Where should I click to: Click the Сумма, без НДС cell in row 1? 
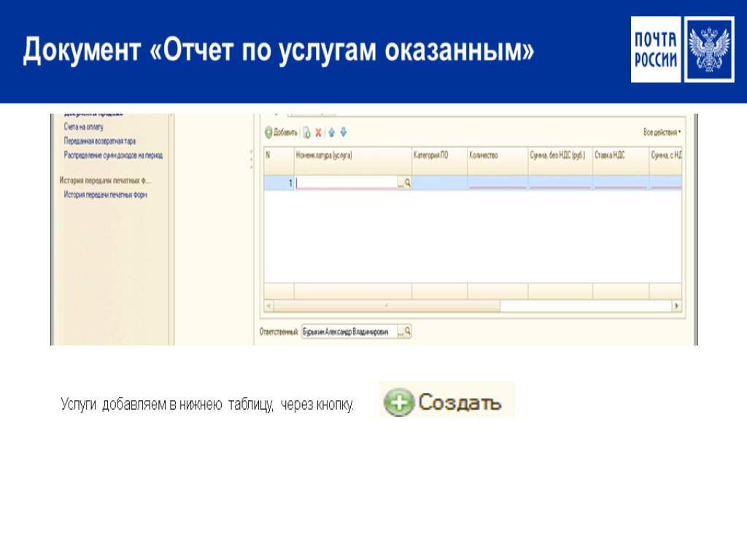[x=560, y=183]
